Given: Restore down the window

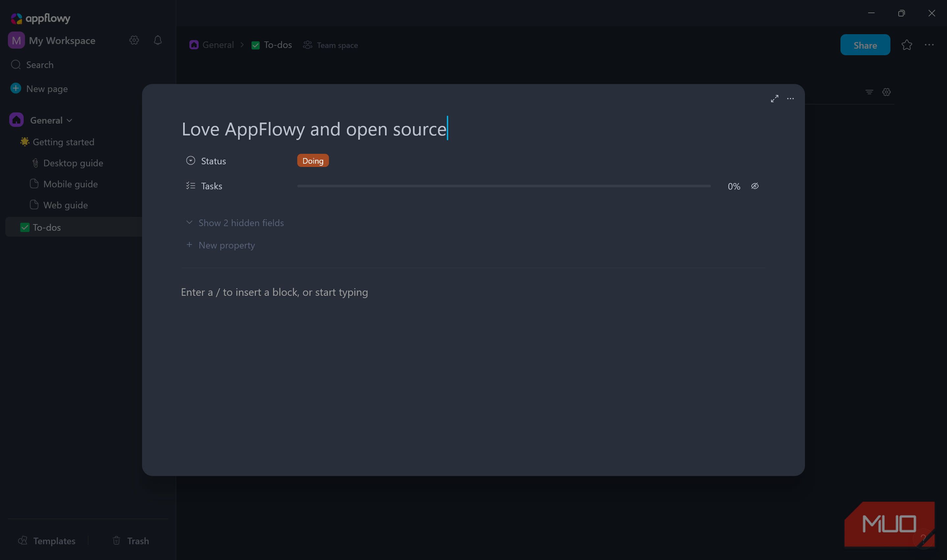Looking at the screenshot, I should point(901,13).
